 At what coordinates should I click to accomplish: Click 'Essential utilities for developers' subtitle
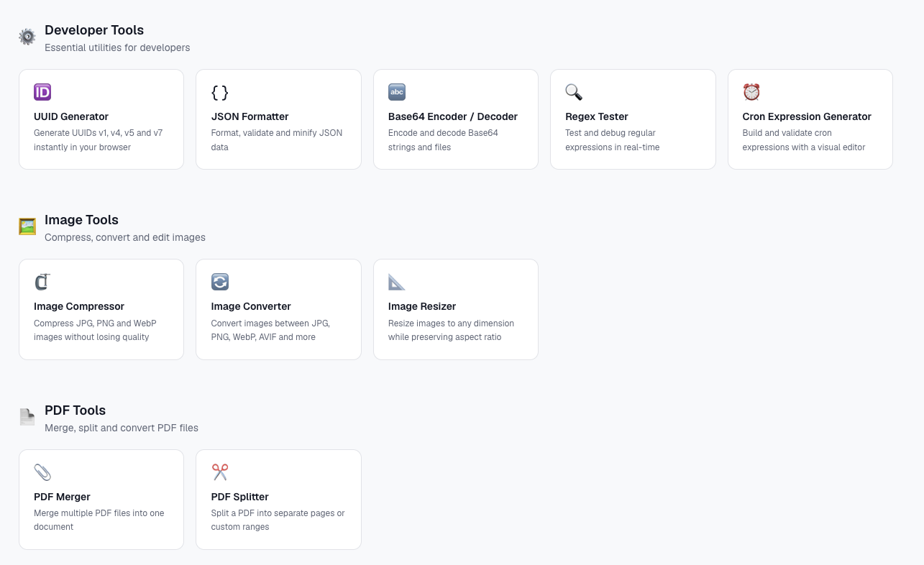117,47
